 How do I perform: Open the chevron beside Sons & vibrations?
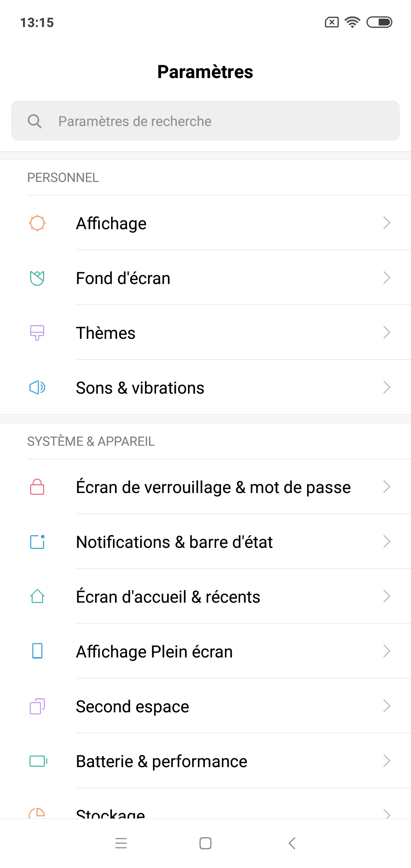(387, 388)
